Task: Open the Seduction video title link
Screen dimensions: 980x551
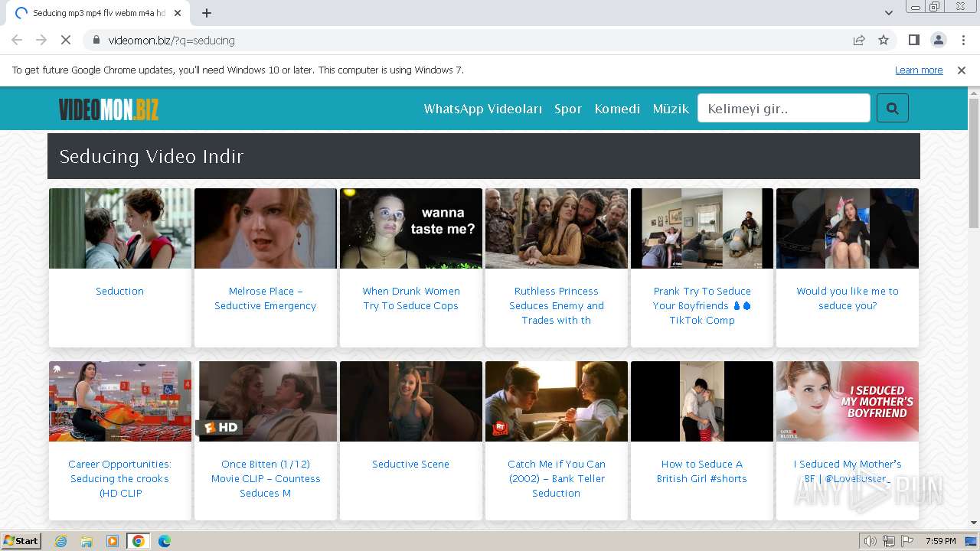Action: (x=119, y=291)
